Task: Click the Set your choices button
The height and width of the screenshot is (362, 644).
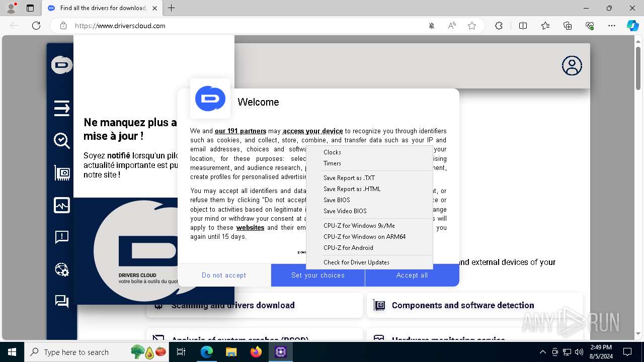Action: [318, 276]
